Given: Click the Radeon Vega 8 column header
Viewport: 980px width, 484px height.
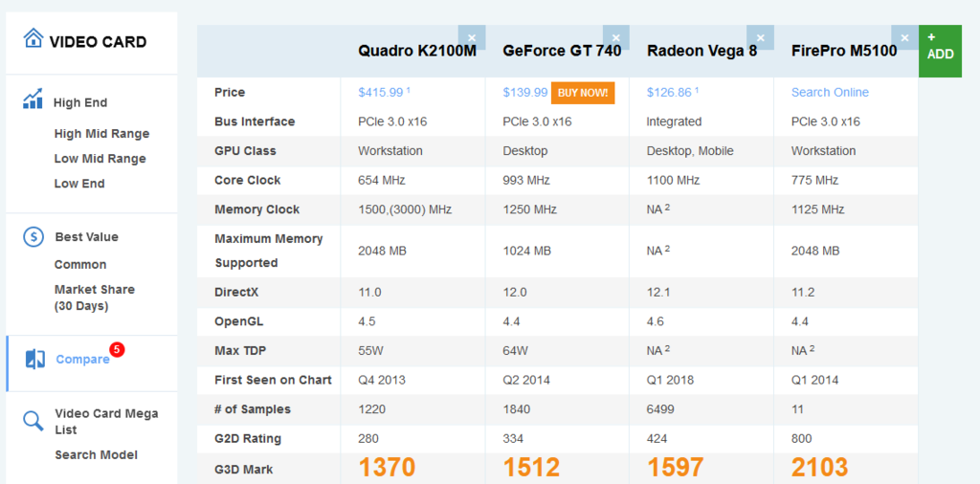Looking at the screenshot, I should click(x=702, y=51).
